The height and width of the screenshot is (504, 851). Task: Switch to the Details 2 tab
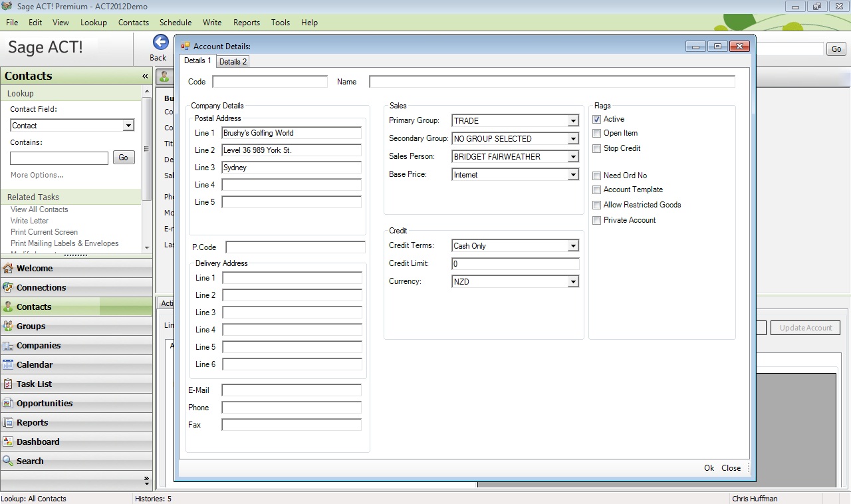pyautogui.click(x=233, y=62)
